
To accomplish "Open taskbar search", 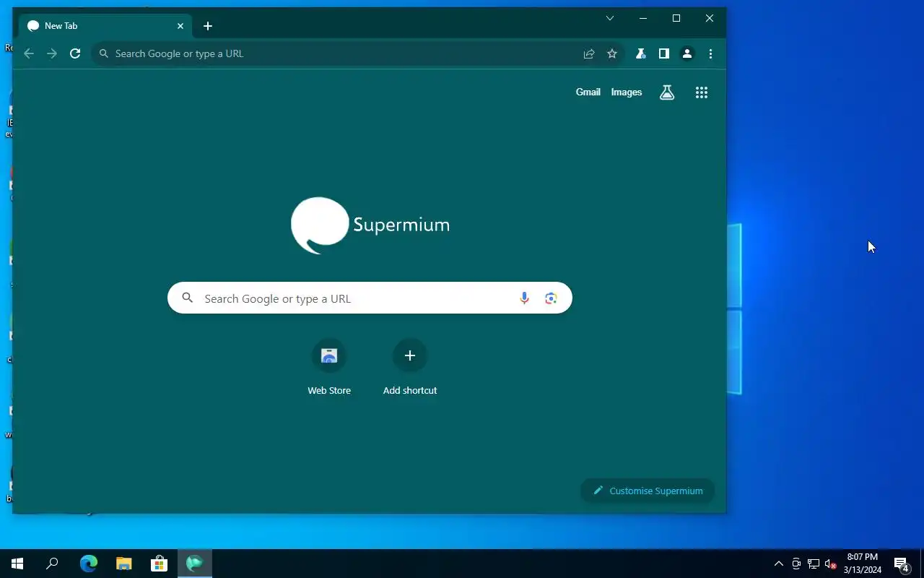I will [x=52, y=564].
